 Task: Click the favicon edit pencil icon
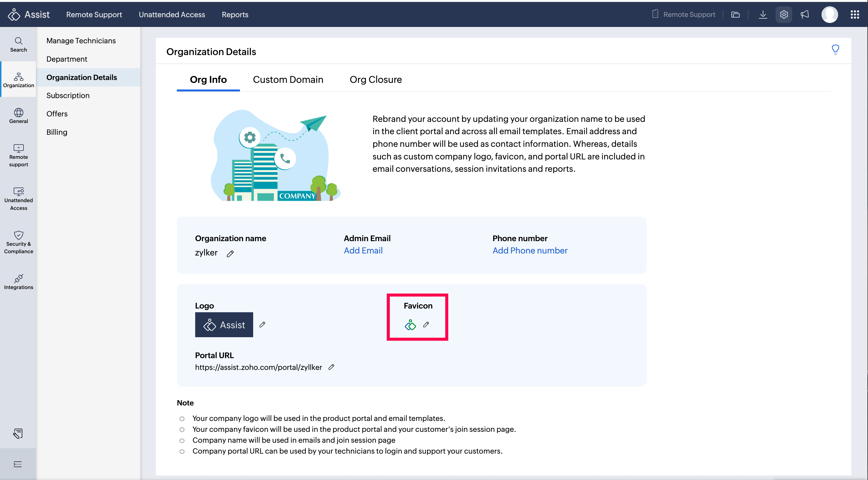click(426, 325)
